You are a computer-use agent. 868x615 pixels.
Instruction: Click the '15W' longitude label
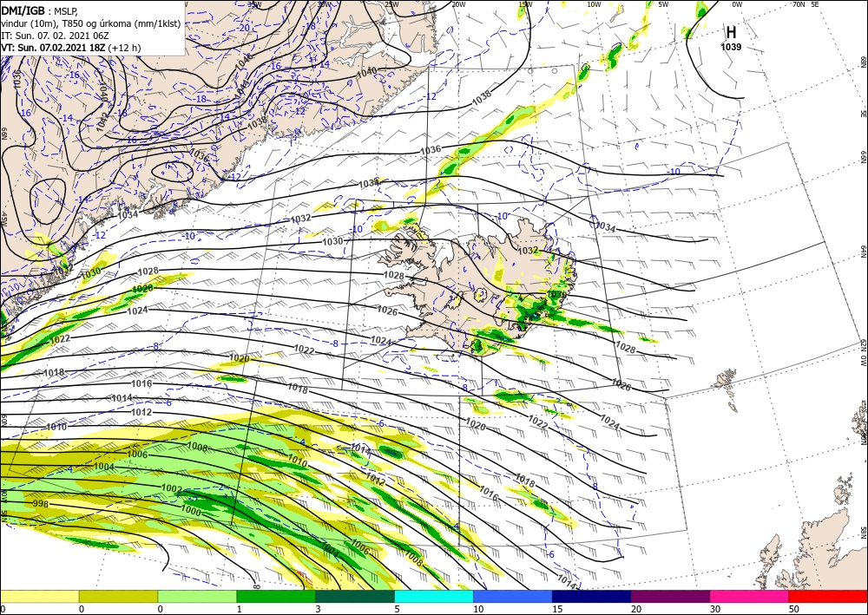coord(525,4)
